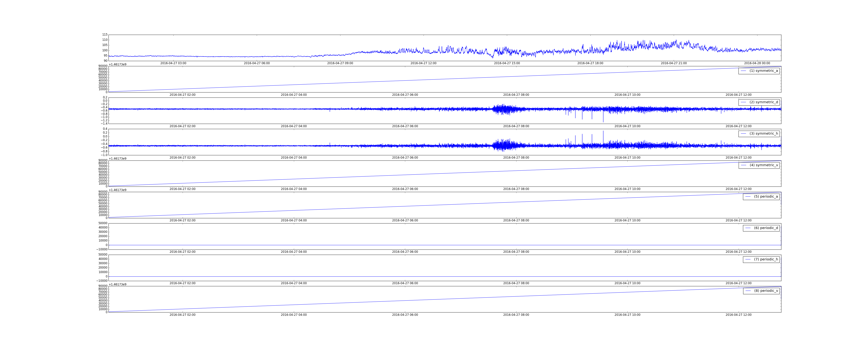Screen dimensions: 868x347
Task: Click the "(2) symmetric_d" legend label
Action: tap(763, 102)
